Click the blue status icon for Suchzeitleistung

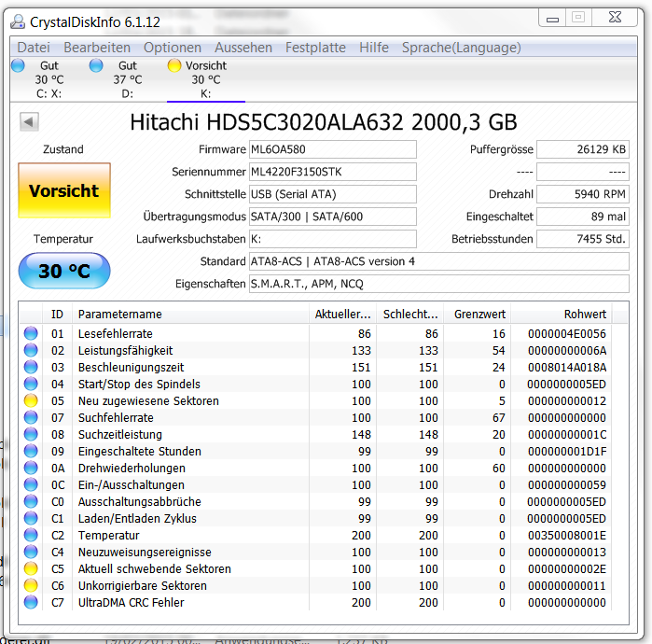31,434
